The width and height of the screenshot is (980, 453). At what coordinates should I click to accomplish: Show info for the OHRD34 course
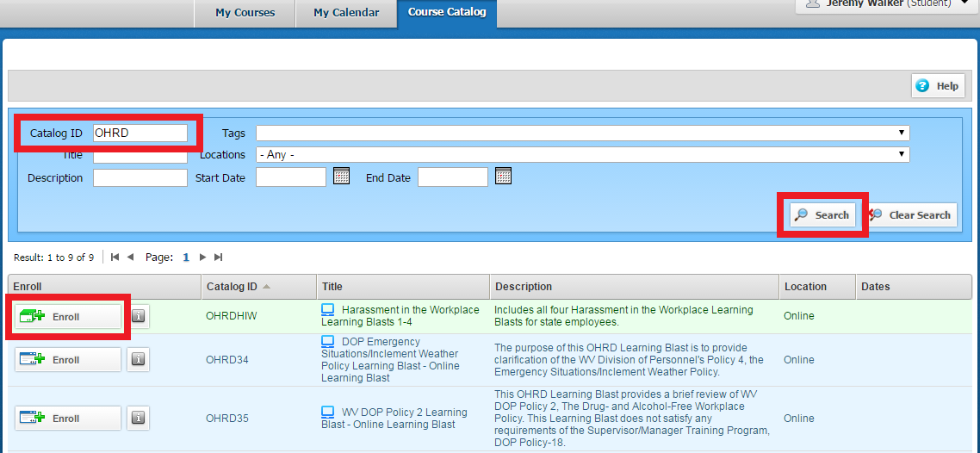tap(138, 360)
